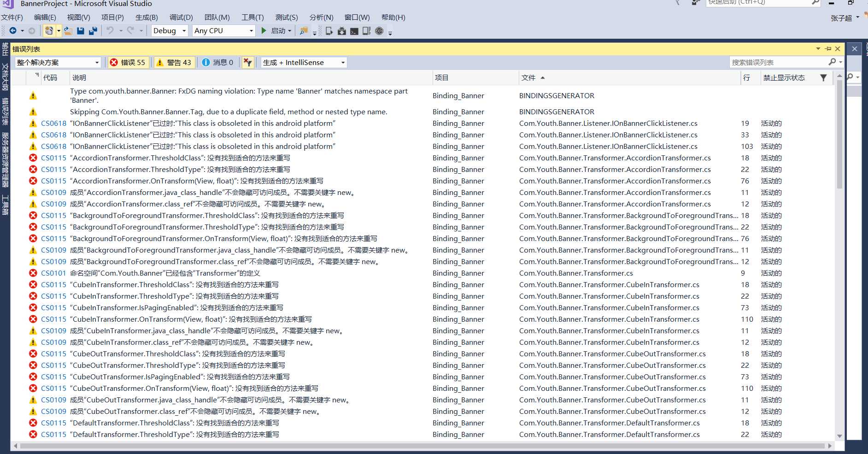Image resolution: width=868 pixels, height=454 pixels.
Task: Open the 视图(V) menu
Action: tap(79, 18)
